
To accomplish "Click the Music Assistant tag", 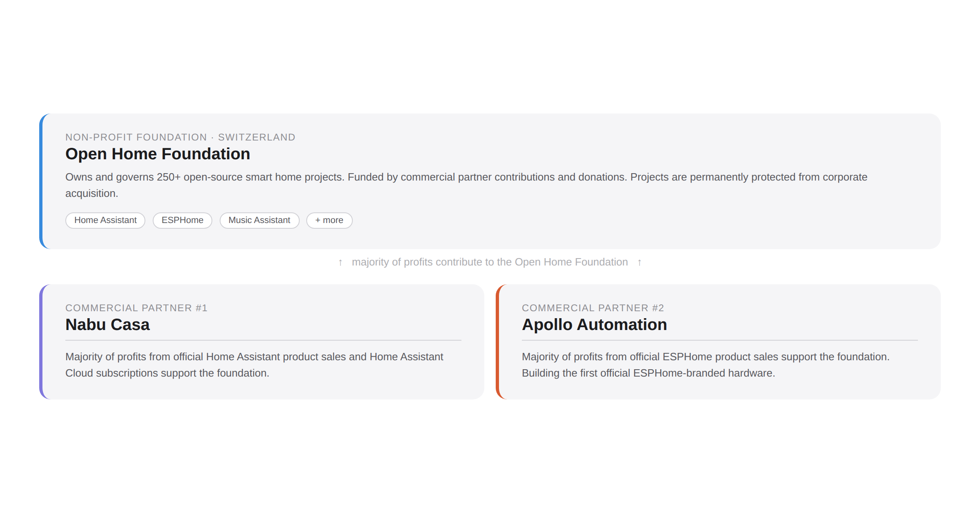I will [x=259, y=220].
